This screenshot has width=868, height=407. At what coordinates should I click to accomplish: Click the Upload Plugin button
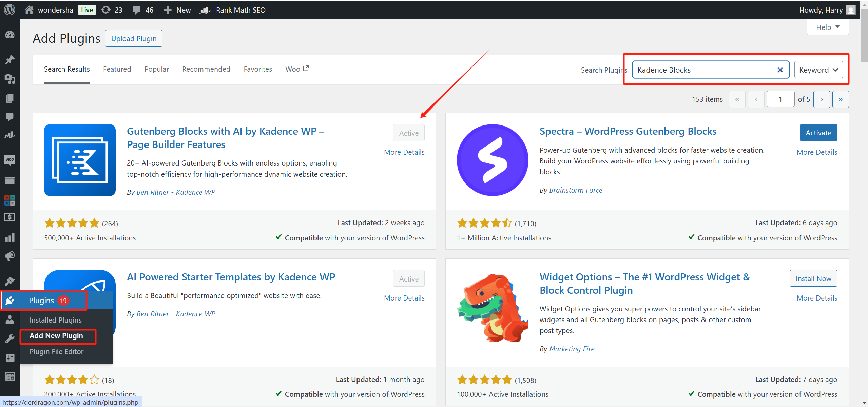tap(134, 38)
